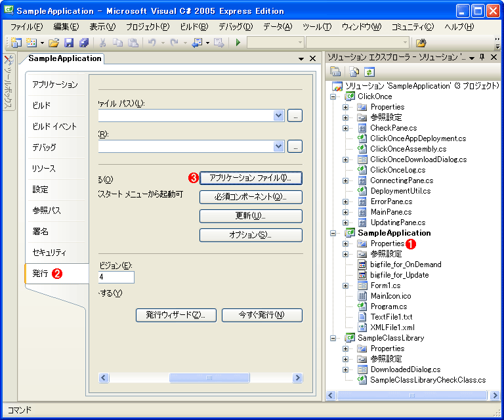Click Properties icon in Solution Explorer toolbar
The image size is (504, 420).
tap(336, 72)
